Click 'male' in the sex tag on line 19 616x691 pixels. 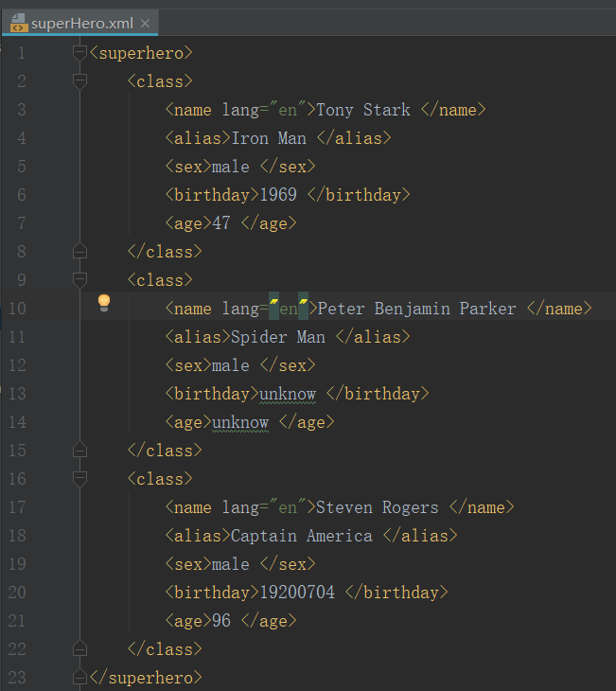pos(231,564)
